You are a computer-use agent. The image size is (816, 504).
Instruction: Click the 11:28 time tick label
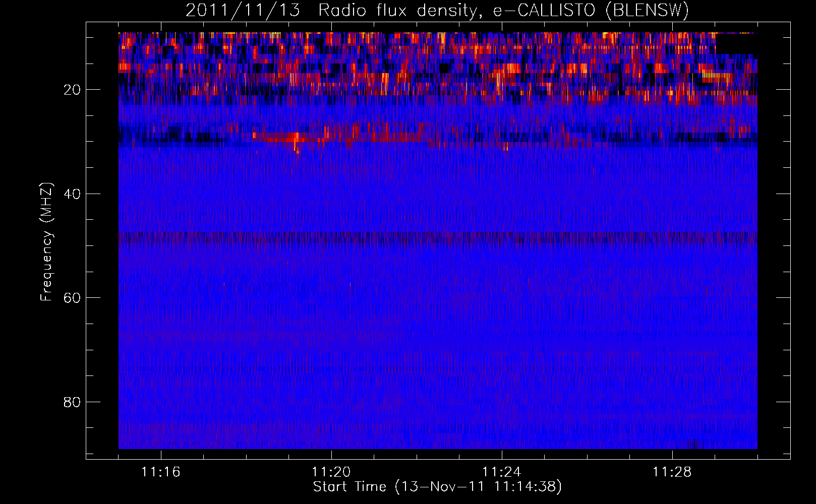672,472
